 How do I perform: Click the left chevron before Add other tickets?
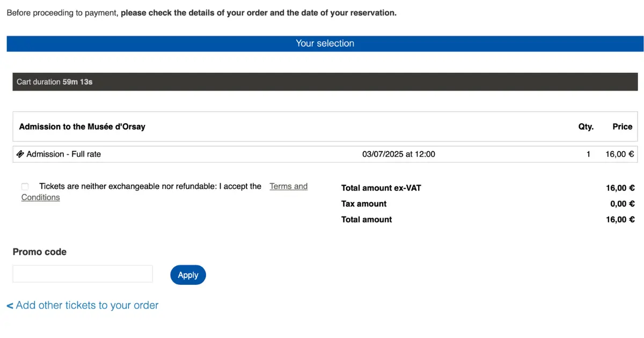click(x=10, y=306)
